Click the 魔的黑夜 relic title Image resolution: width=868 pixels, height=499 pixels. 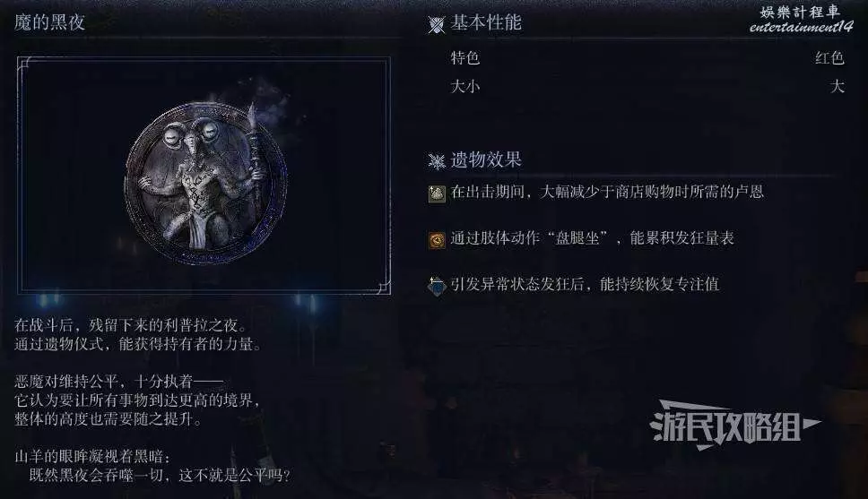(49, 22)
